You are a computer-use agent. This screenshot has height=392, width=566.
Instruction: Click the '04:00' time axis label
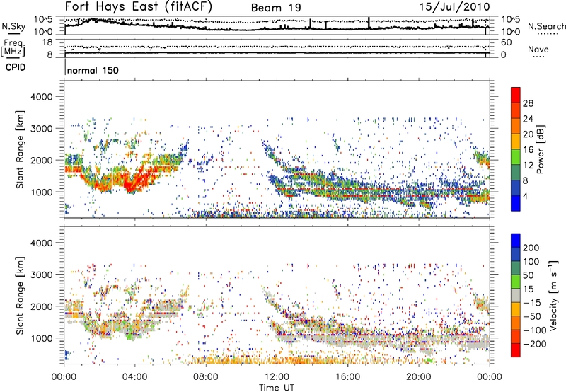[x=134, y=377]
